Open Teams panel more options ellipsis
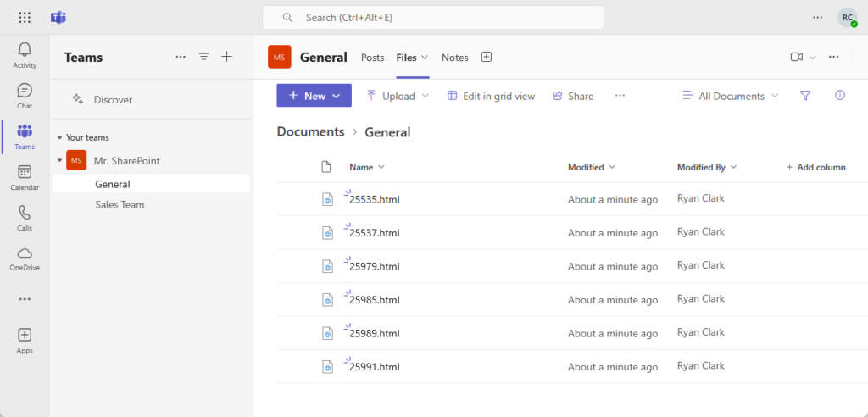This screenshot has width=868, height=417. [x=181, y=57]
